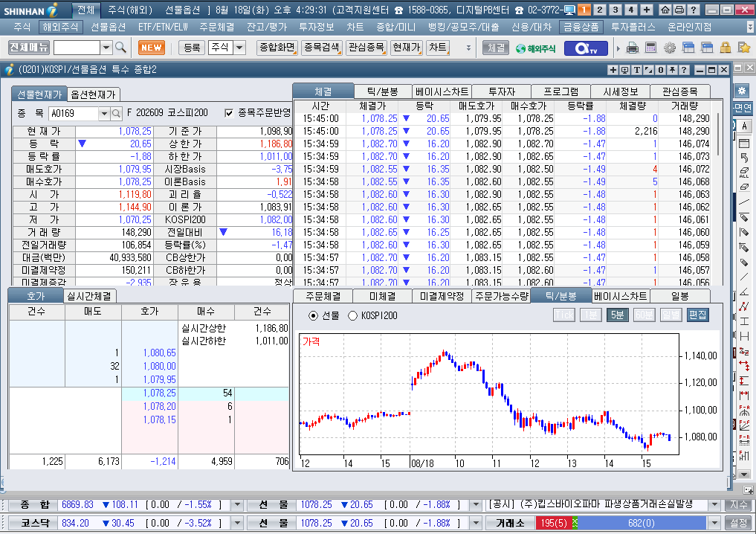Select the KOSPI200 radio button
Image resolution: width=756 pixels, height=534 pixels.
point(352,315)
